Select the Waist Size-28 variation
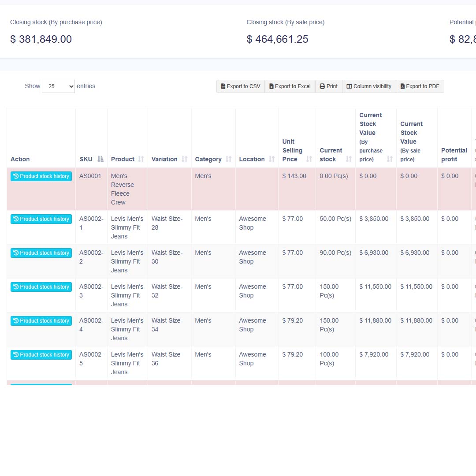Image resolution: width=476 pixels, height=476 pixels. coord(167,223)
